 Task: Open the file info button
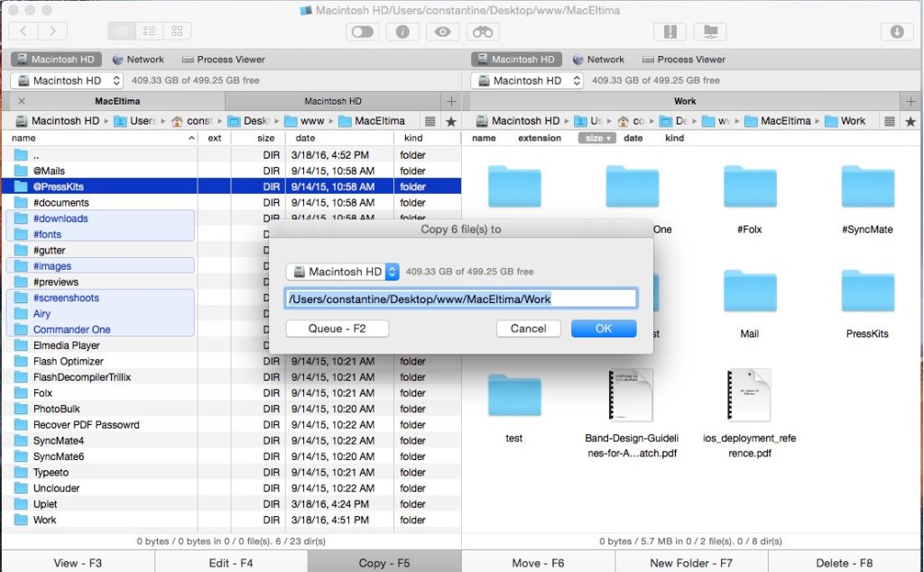point(402,32)
